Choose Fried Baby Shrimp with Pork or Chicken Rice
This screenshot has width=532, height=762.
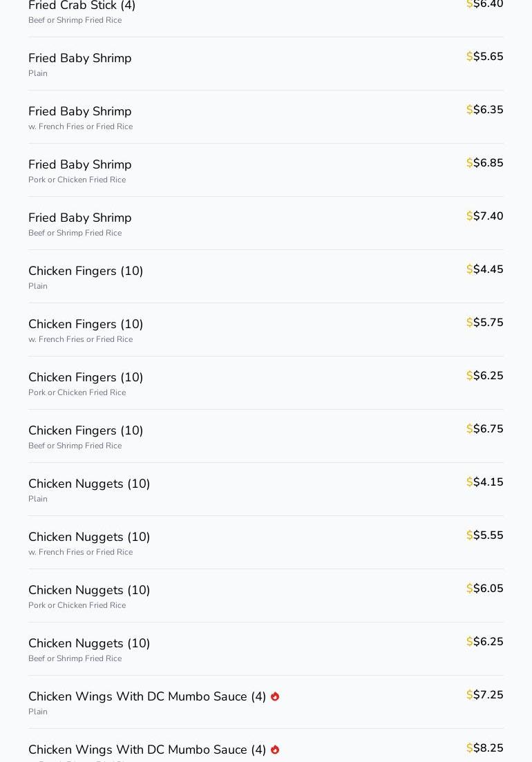click(x=80, y=164)
